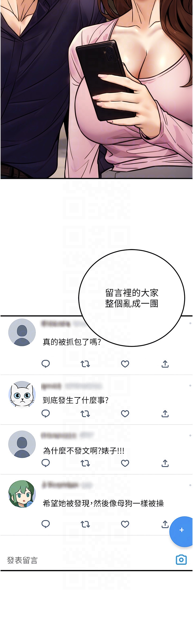The width and height of the screenshot is (193, 644).
Task: Share the '為什麼不發文啊' comment
Action: [x=165, y=463]
